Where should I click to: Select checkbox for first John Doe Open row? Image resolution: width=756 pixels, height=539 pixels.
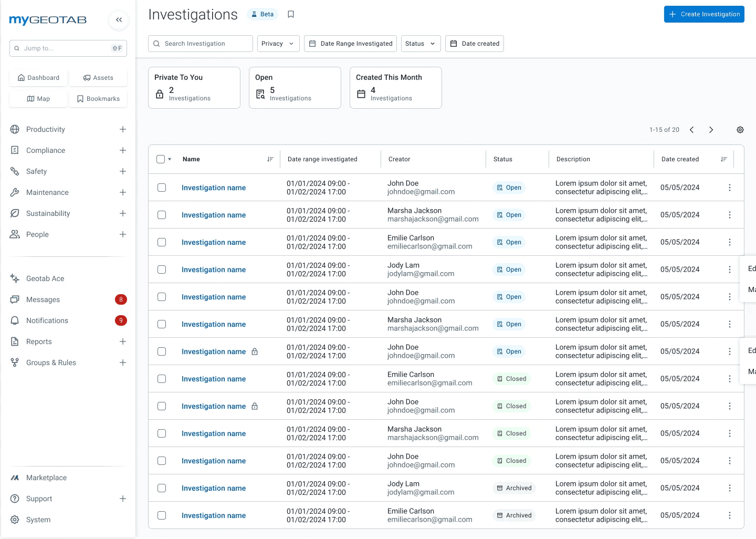click(162, 188)
